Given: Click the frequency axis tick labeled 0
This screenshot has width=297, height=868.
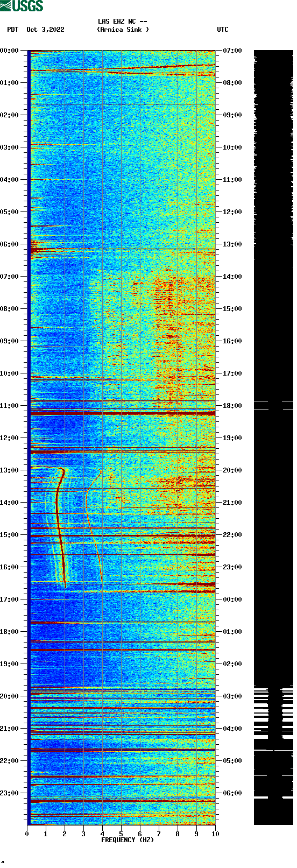Looking at the screenshot, I should pos(27,834).
